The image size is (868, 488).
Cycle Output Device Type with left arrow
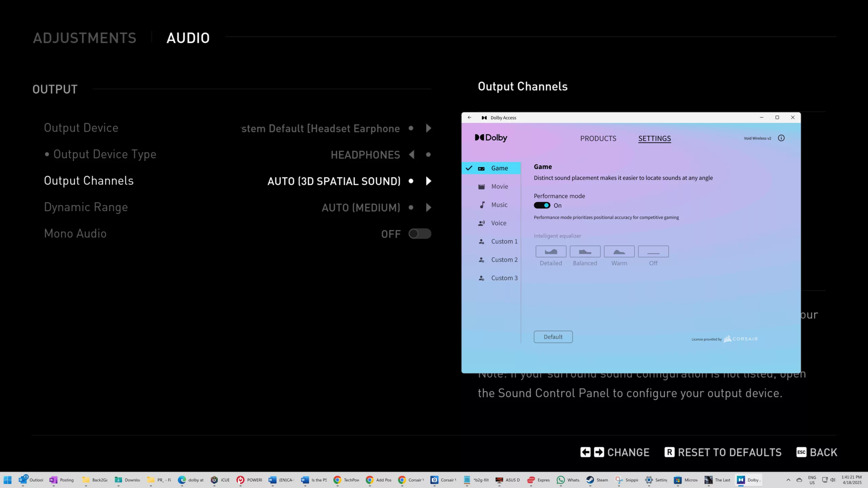coord(412,155)
